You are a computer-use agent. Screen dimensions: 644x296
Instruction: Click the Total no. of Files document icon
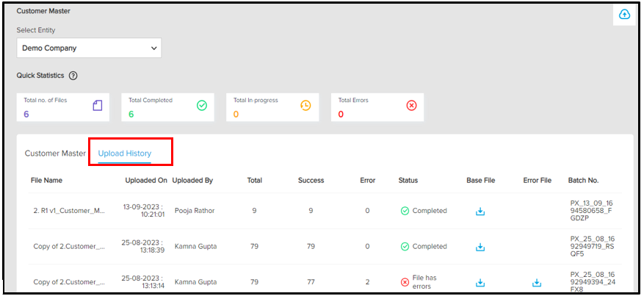pyautogui.click(x=98, y=106)
